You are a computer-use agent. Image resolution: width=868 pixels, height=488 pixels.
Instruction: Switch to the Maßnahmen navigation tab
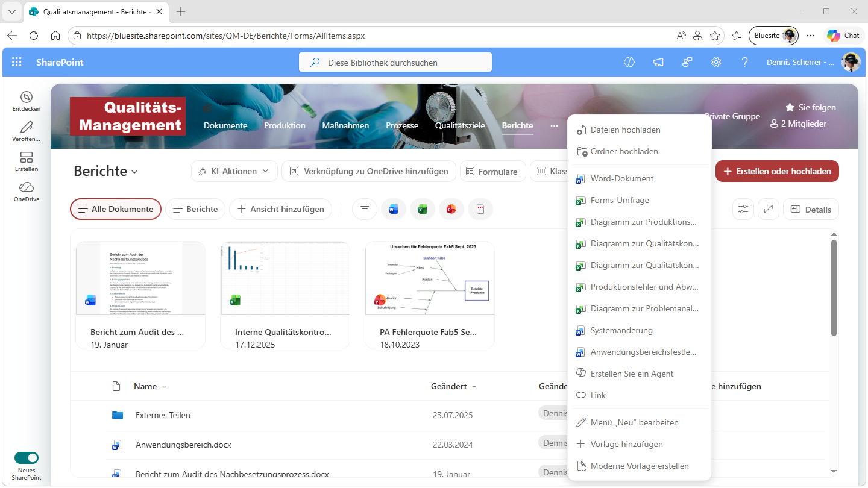(x=345, y=125)
